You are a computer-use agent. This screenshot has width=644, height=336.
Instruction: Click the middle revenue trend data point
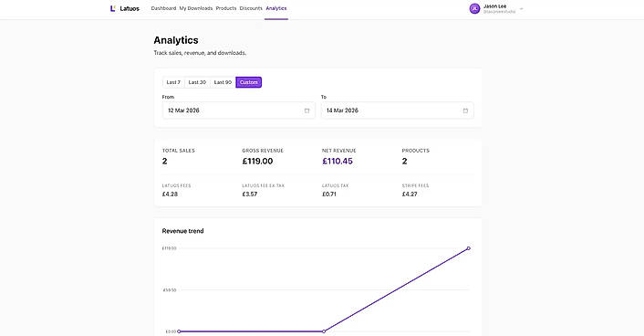[324, 331]
